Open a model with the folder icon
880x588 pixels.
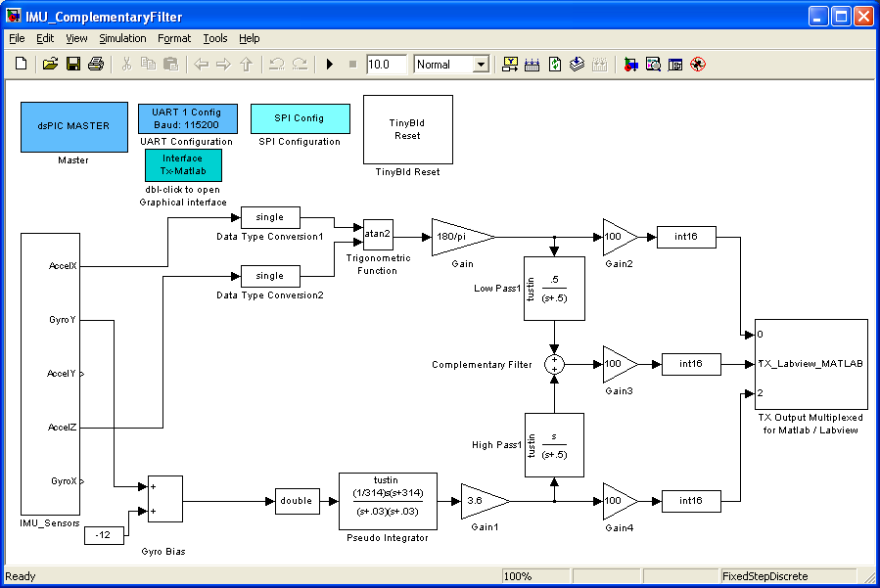click(50, 64)
